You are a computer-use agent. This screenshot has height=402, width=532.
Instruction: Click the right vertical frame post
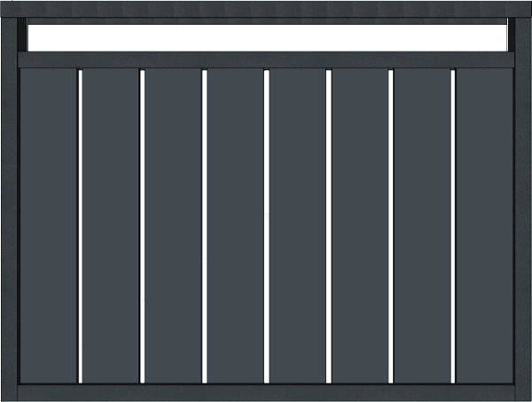[522, 213]
